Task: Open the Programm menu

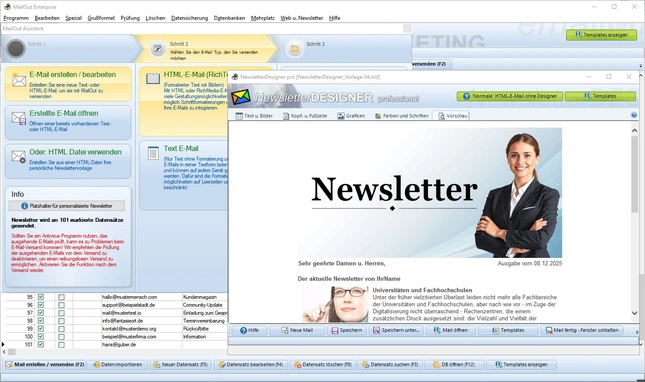Action: click(16, 18)
